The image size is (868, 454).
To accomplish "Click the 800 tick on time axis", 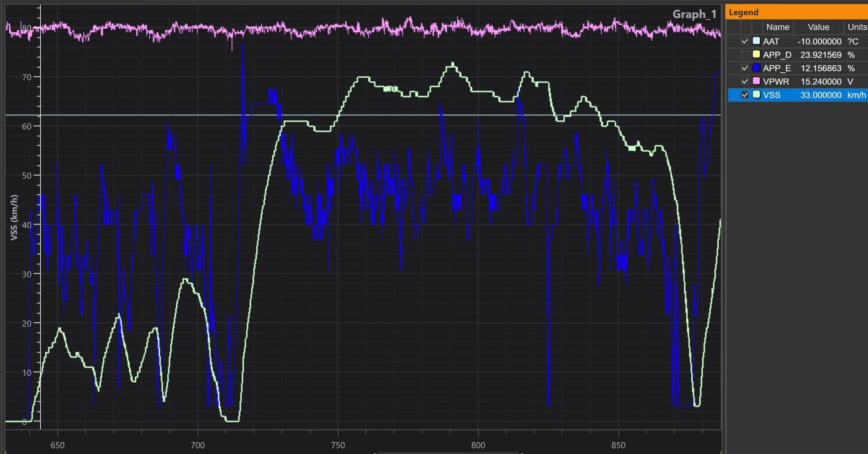I will tap(478, 445).
